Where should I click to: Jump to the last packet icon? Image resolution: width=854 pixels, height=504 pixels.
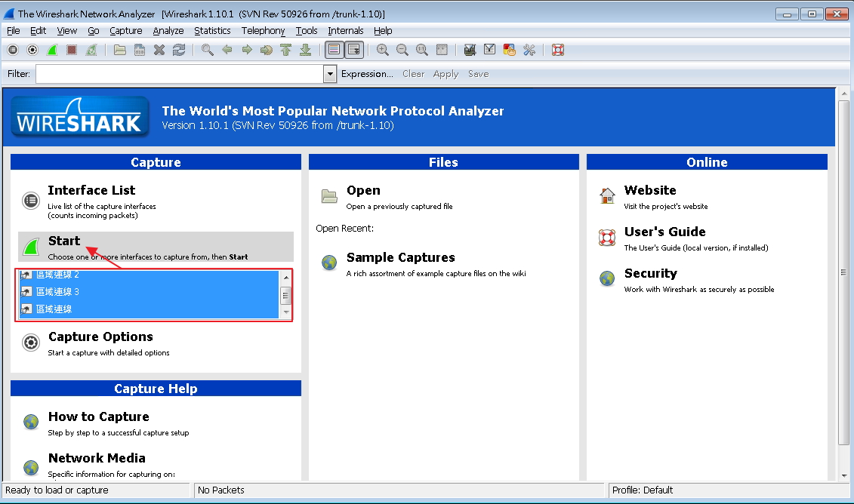coord(306,50)
